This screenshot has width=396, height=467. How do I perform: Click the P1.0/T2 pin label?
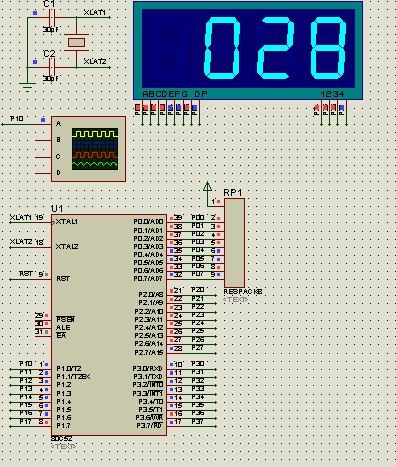click(69, 368)
